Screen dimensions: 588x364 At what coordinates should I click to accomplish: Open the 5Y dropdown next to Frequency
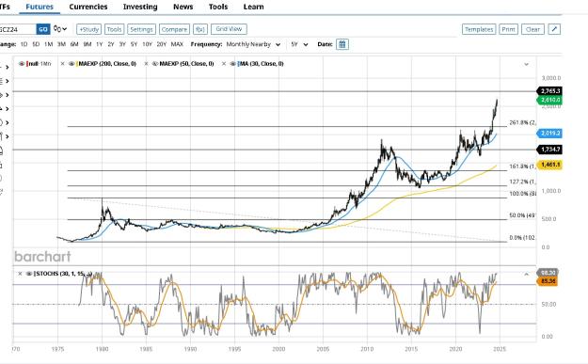pyautogui.click(x=299, y=44)
